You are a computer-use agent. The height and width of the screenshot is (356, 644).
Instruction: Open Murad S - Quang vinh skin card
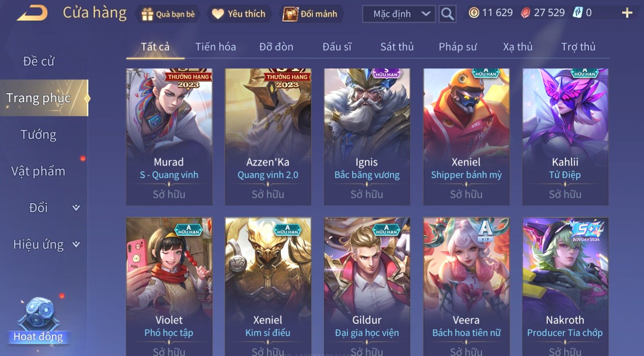tap(169, 137)
